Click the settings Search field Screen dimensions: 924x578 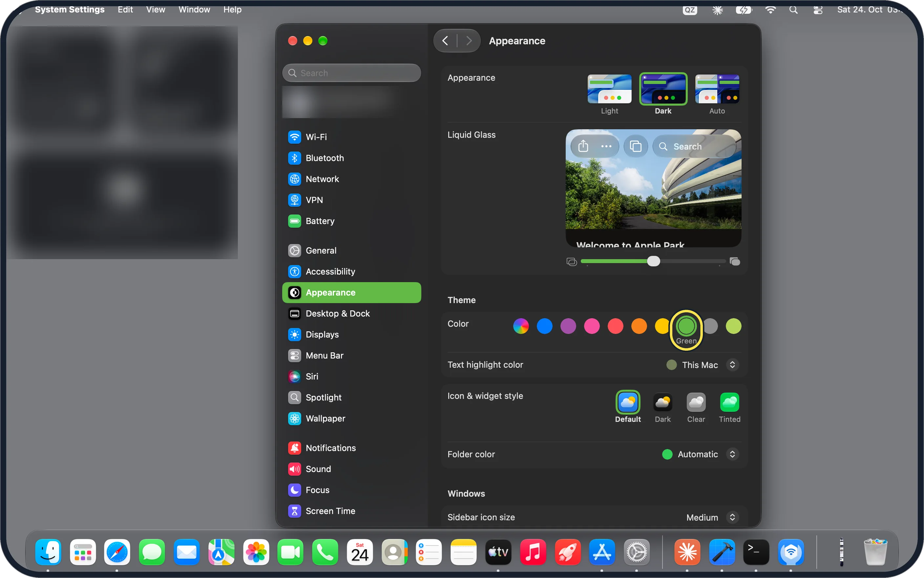click(351, 72)
